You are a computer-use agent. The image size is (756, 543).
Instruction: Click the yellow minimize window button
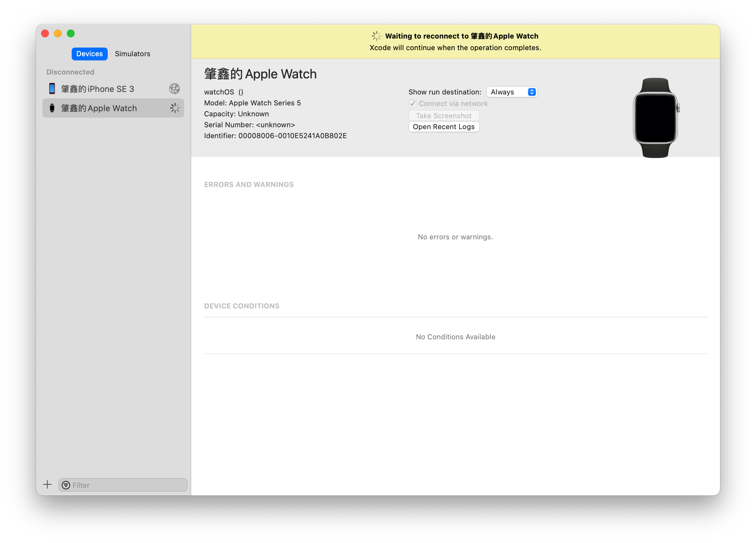58,33
